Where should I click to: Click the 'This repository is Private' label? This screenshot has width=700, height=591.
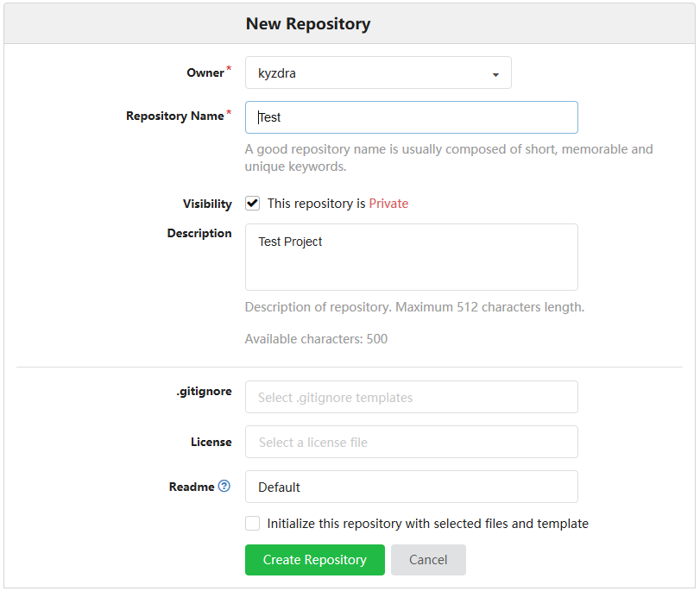(x=337, y=204)
